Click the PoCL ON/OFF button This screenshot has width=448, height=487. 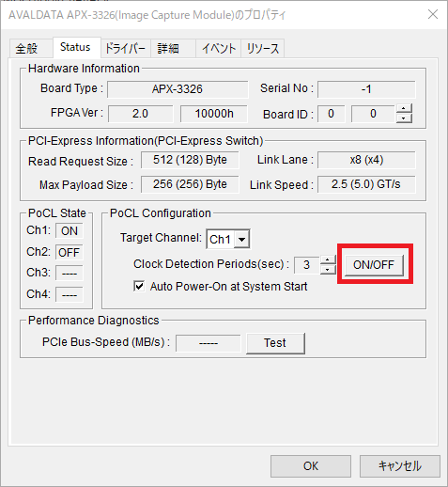point(374,265)
